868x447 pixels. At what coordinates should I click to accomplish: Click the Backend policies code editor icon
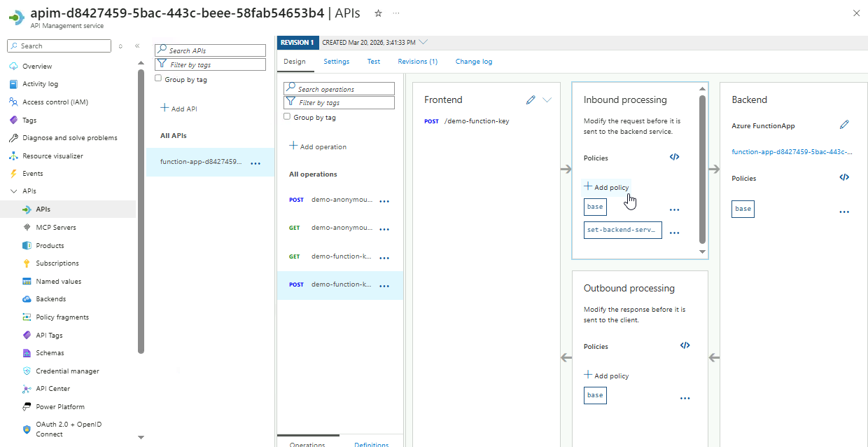[844, 177]
